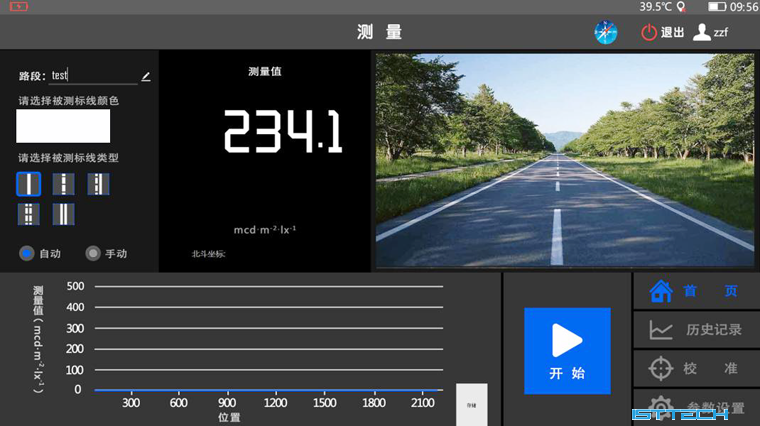This screenshot has width=760, height=426.
Task: Select the single dashed line marking type
Action: point(63,184)
